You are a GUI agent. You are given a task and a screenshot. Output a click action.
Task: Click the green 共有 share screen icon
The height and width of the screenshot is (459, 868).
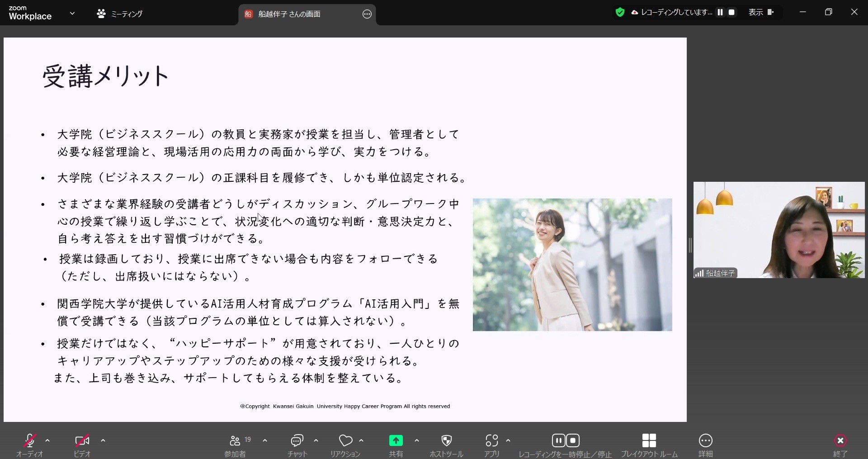(x=396, y=441)
